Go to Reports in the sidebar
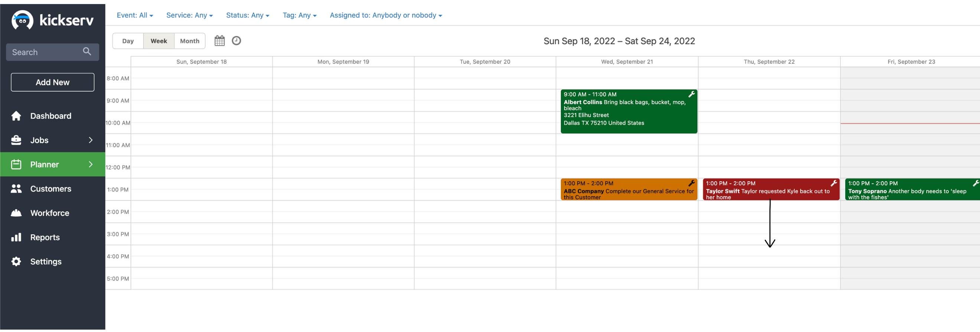 coord(45,237)
